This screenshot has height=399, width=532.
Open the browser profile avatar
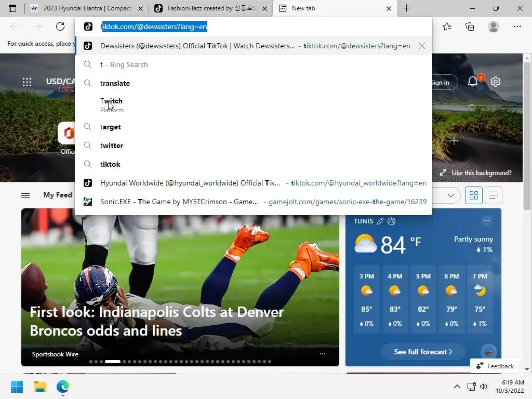[x=494, y=26]
